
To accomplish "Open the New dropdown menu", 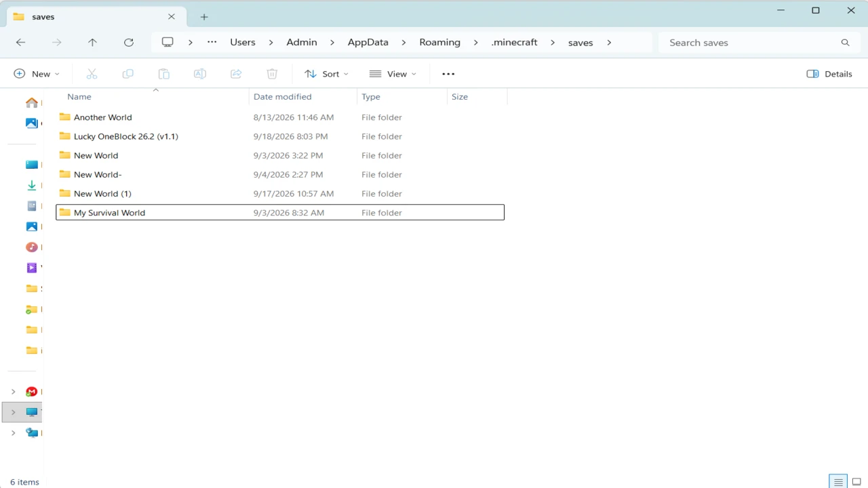I will (x=37, y=74).
